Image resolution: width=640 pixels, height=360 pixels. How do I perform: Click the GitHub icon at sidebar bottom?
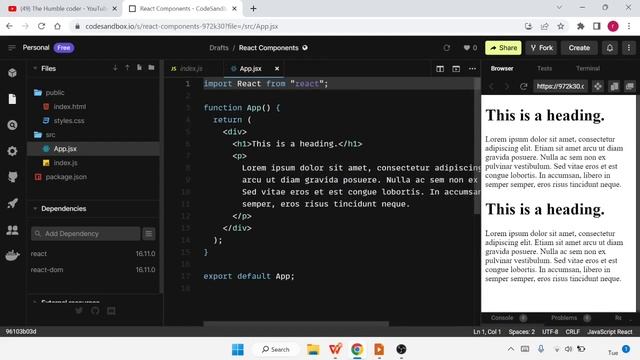pyautogui.click(x=95, y=311)
